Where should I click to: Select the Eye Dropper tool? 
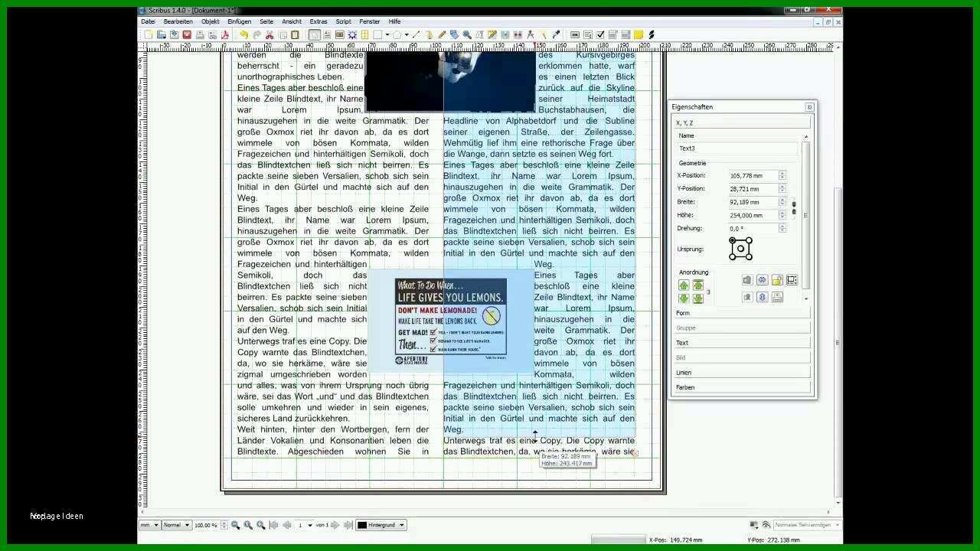tap(556, 34)
